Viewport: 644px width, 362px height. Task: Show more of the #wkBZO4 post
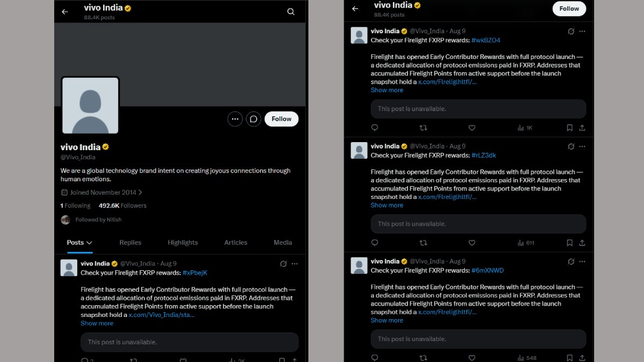(x=387, y=90)
